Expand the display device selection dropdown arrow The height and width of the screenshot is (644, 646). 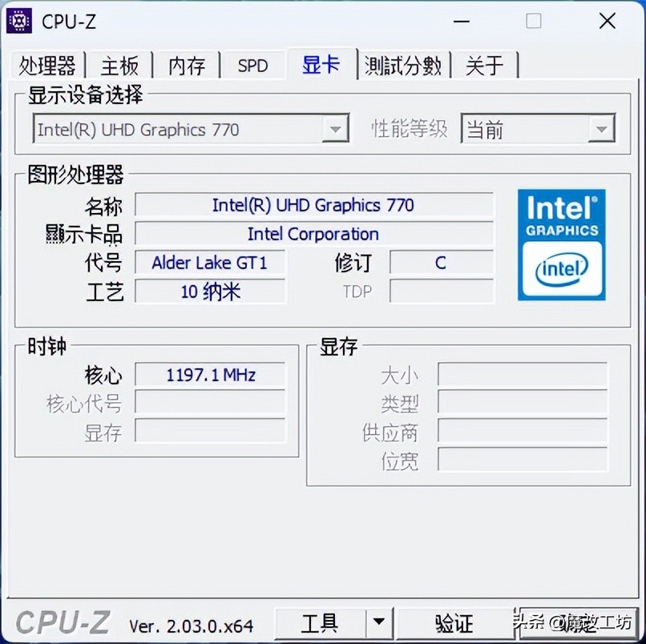[335, 130]
